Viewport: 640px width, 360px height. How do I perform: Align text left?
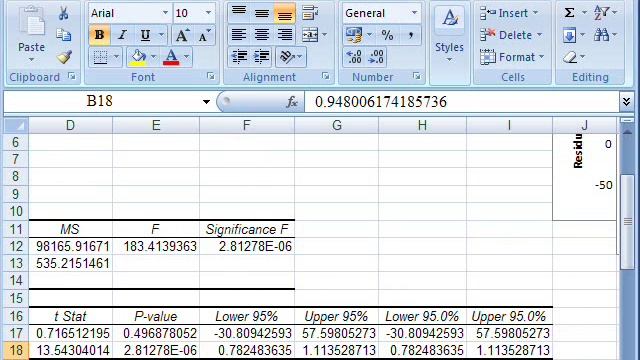point(239,35)
